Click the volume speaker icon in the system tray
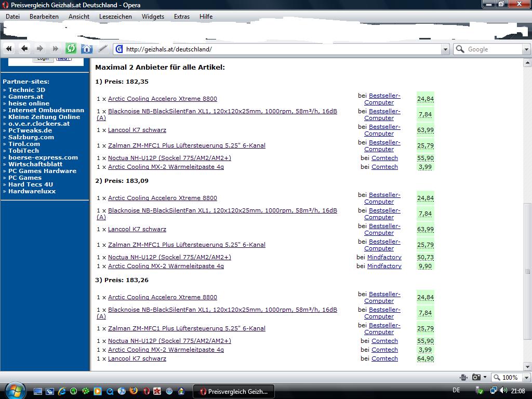 tap(503, 391)
